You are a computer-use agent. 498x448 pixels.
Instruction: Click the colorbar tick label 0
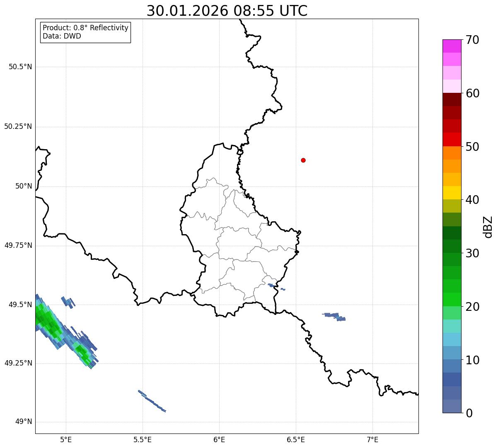tap(469, 413)
